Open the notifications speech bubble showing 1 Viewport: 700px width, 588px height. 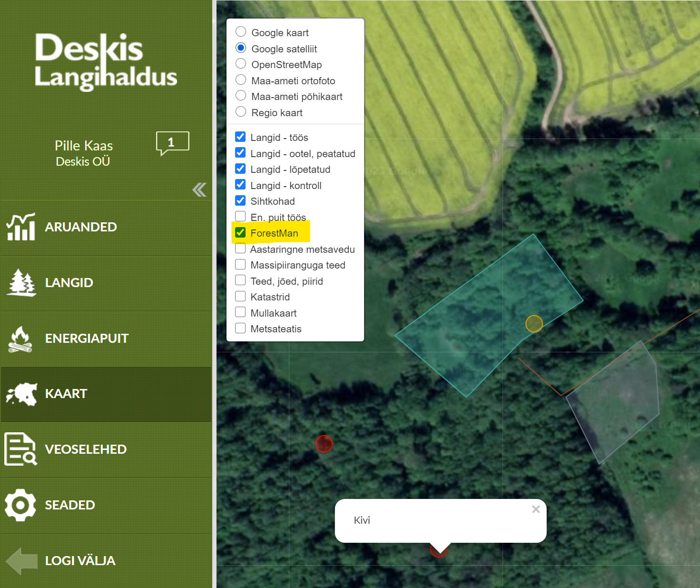pyautogui.click(x=172, y=143)
